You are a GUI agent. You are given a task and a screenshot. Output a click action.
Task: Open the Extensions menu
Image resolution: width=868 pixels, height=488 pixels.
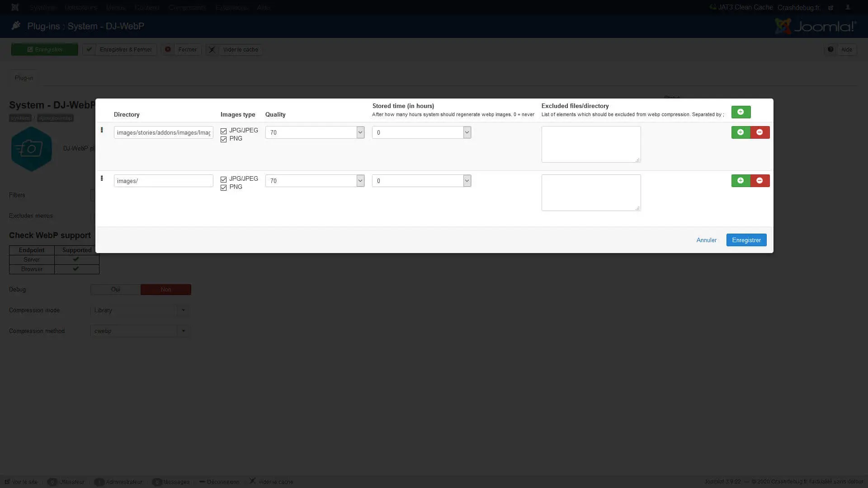[231, 8]
